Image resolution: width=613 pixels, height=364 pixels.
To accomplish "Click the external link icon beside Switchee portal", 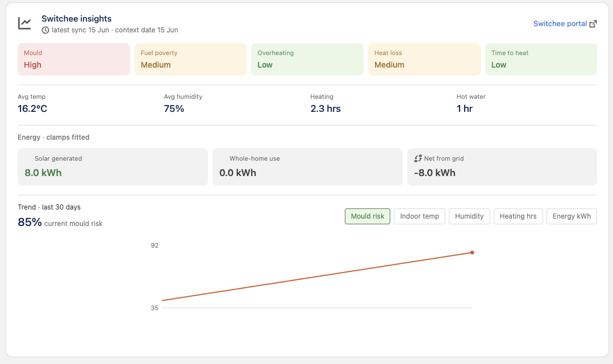I will [x=593, y=24].
